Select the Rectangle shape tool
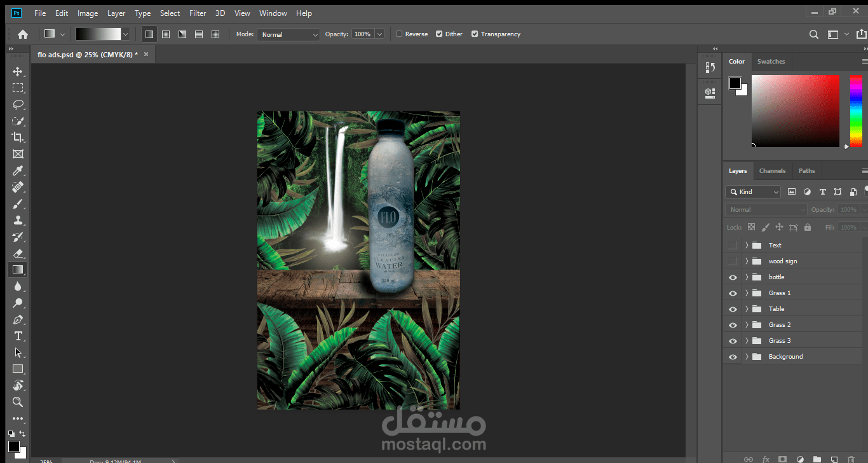The height and width of the screenshot is (463, 868). (18, 369)
